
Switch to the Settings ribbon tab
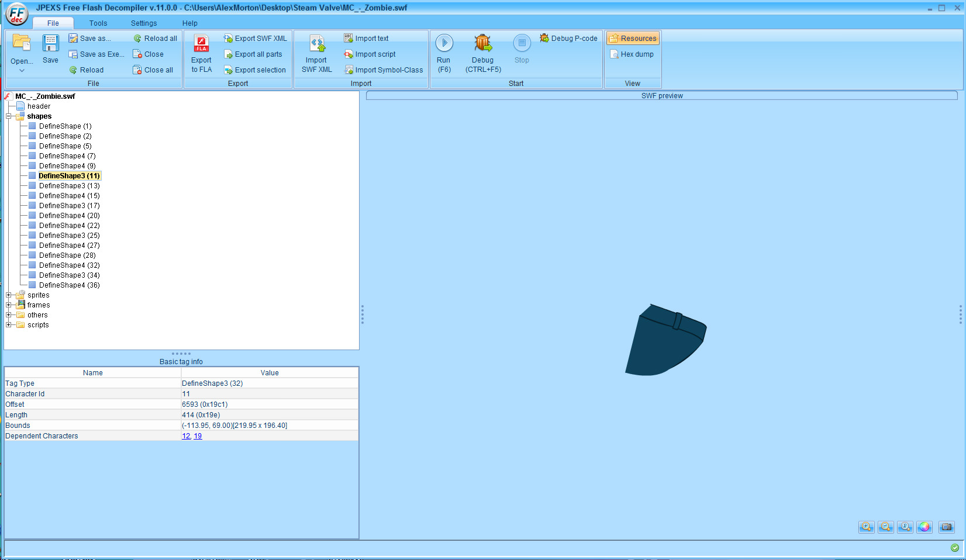pyautogui.click(x=144, y=23)
